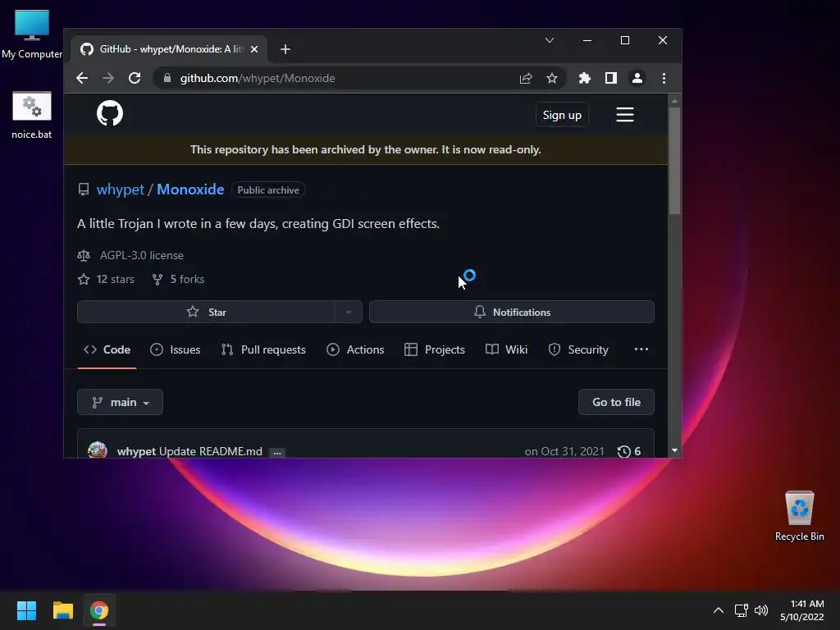Image resolution: width=840 pixels, height=630 pixels.
Task: Show more repository tabs ellipsis
Action: pyautogui.click(x=641, y=349)
